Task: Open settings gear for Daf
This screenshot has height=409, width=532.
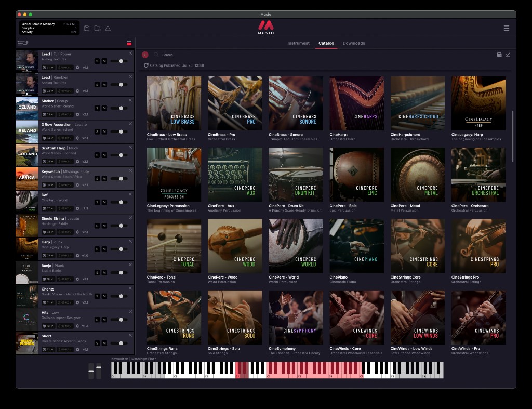Action: click(77, 208)
